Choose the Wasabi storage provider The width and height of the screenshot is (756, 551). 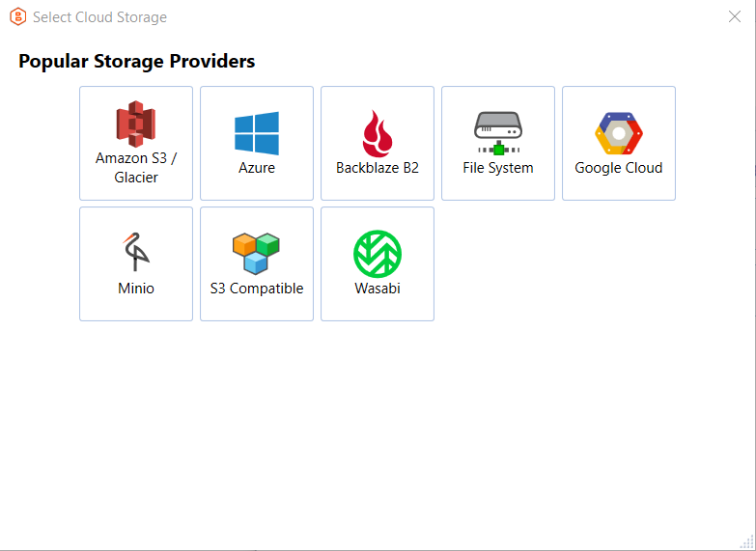(x=378, y=263)
